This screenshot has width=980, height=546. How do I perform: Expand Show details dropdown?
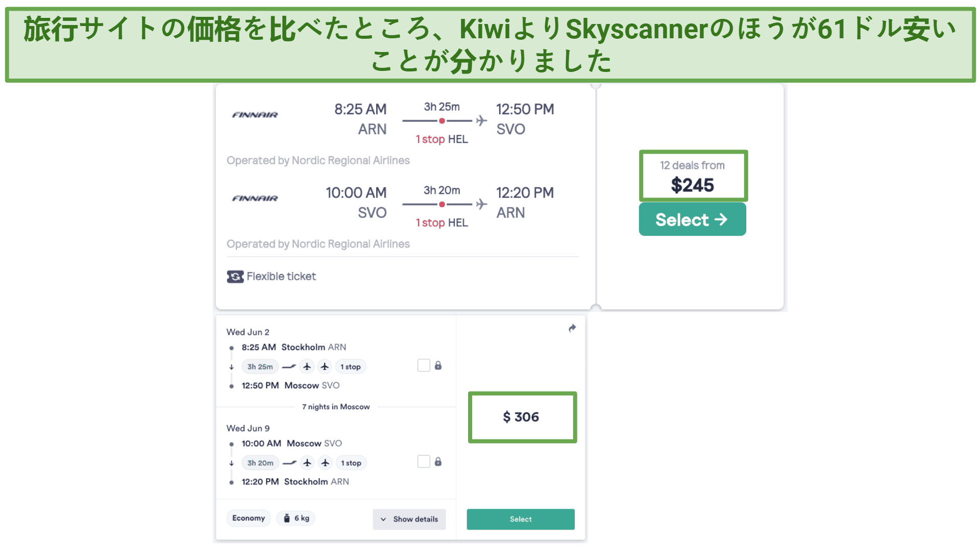point(409,519)
